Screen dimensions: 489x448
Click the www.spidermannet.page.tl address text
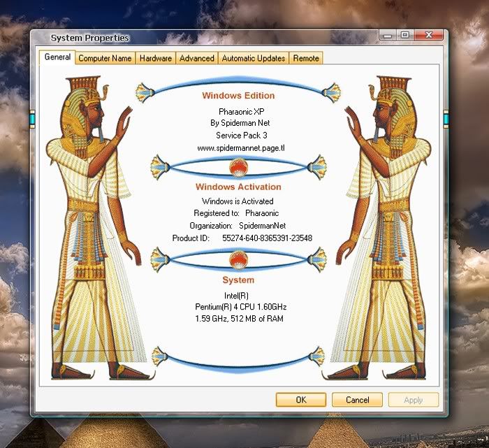tap(241, 148)
